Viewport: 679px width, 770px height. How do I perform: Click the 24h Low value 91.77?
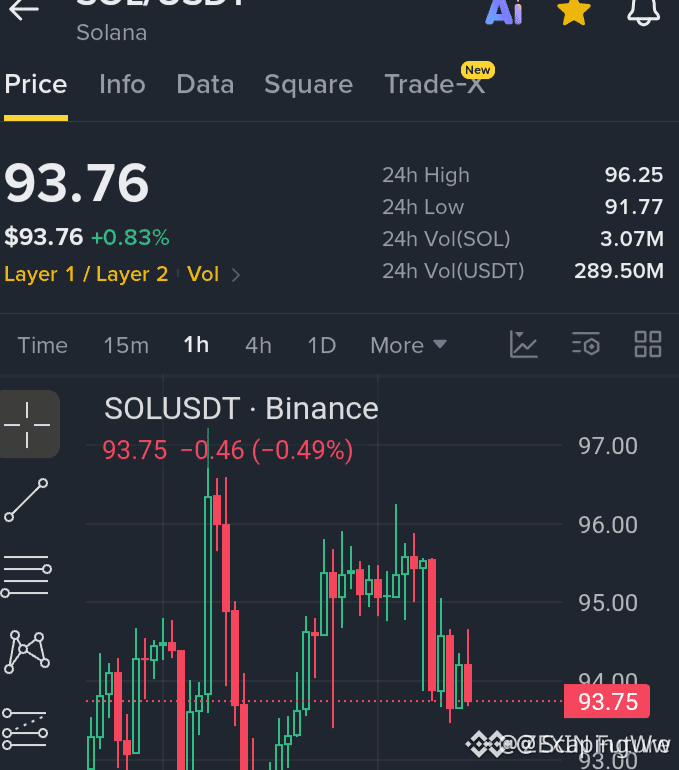634,207
